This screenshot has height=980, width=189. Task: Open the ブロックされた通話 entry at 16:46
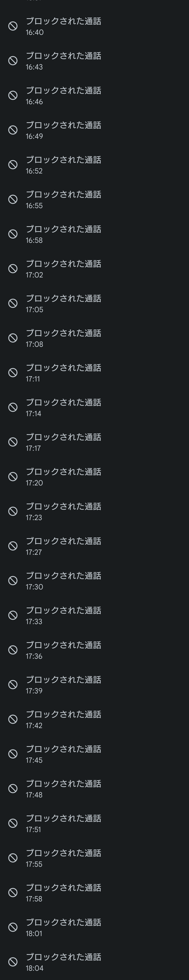tap(94, 95)
